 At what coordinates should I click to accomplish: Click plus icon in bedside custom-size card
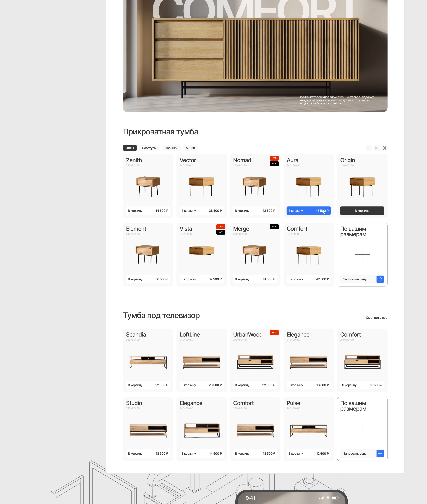362,254
